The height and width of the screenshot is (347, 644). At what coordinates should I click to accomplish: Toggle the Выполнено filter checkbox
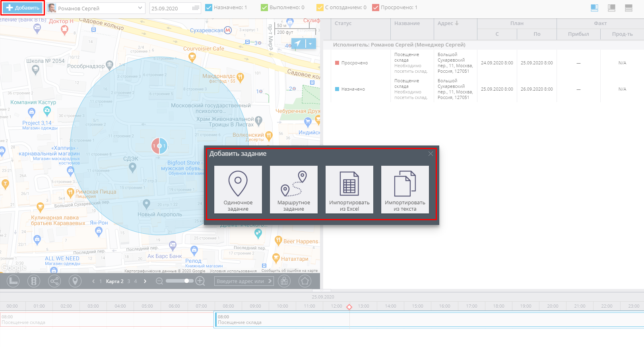[264, 8]
